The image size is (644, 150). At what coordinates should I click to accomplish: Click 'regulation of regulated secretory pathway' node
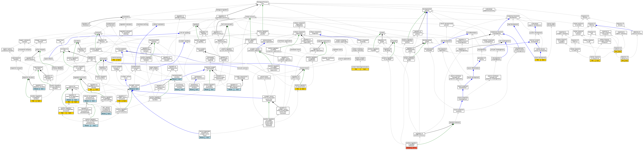tap(94, 87)
